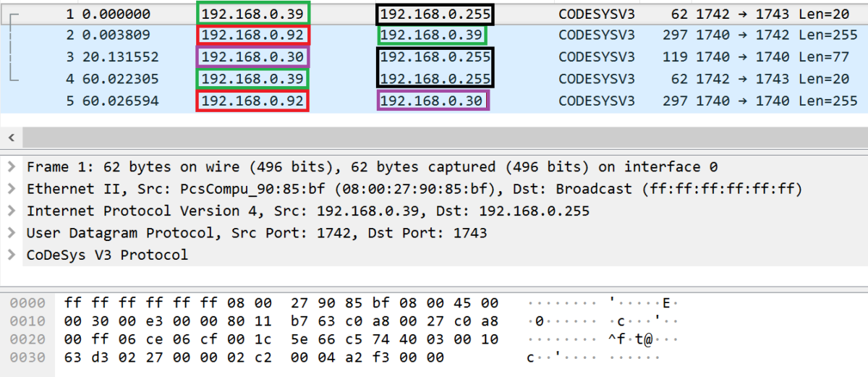Expand the Ethernet II section
Screen dimensions: 868x377
point(12,190)
